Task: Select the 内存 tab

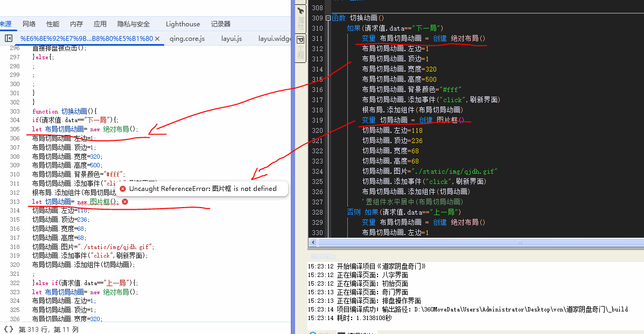Action: [x=76, y=24]
